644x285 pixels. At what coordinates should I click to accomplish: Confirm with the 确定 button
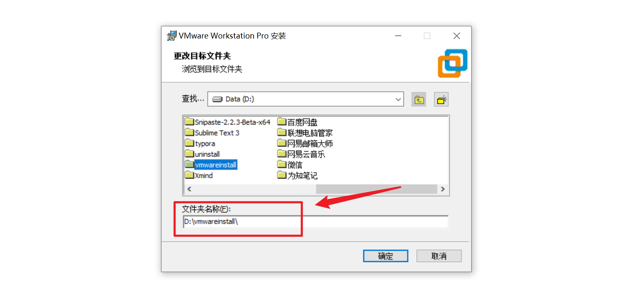point(385,256)
